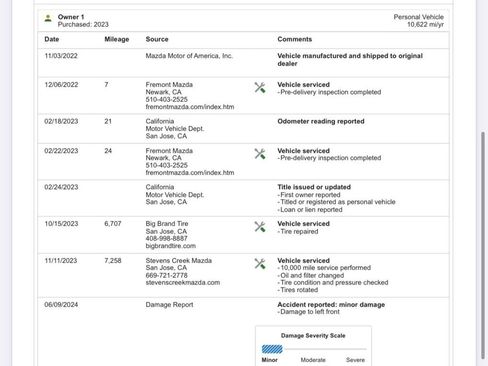The image size is (488, 366).
Task: Click the Comments column header
Action: [295, 39]
